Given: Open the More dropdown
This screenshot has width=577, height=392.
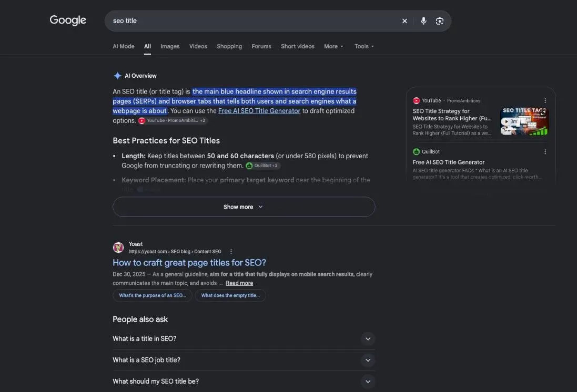Looking at the screenshot, I should point(333,46).
